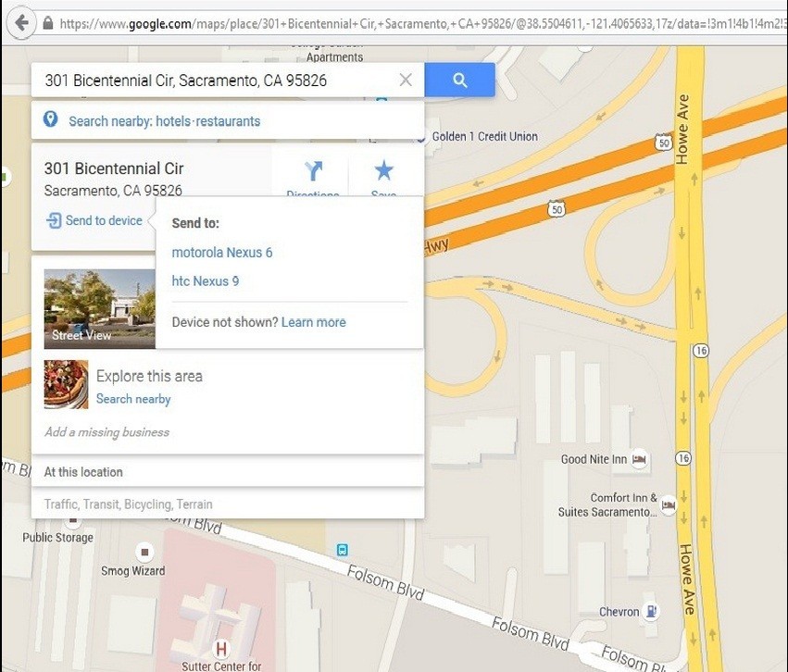The image size is (788, 672).
Task: Click the Sutter Center hospital H marker
Action: pos(220,649)
